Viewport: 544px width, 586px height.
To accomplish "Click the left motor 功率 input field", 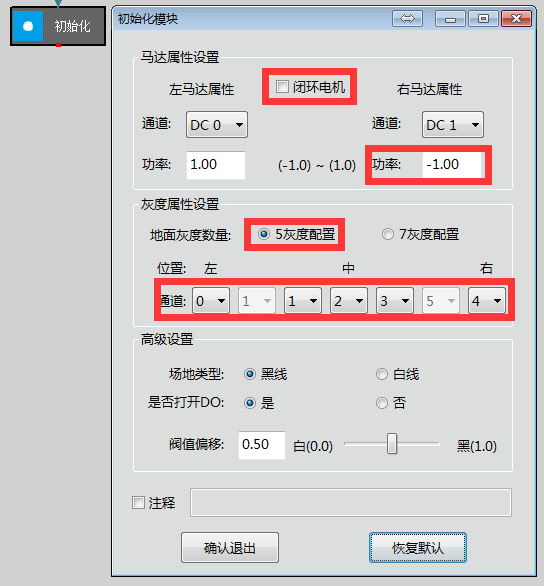I will tap(216, 165).
